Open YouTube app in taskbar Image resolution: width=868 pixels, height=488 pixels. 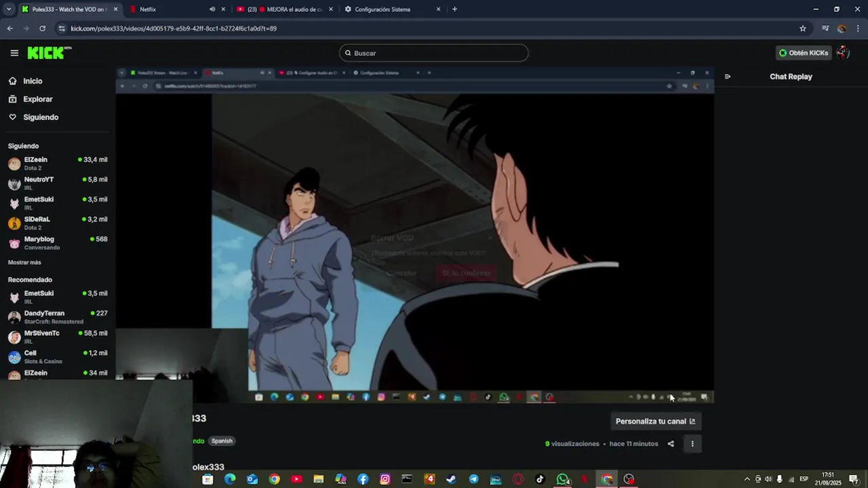[296, 479]
